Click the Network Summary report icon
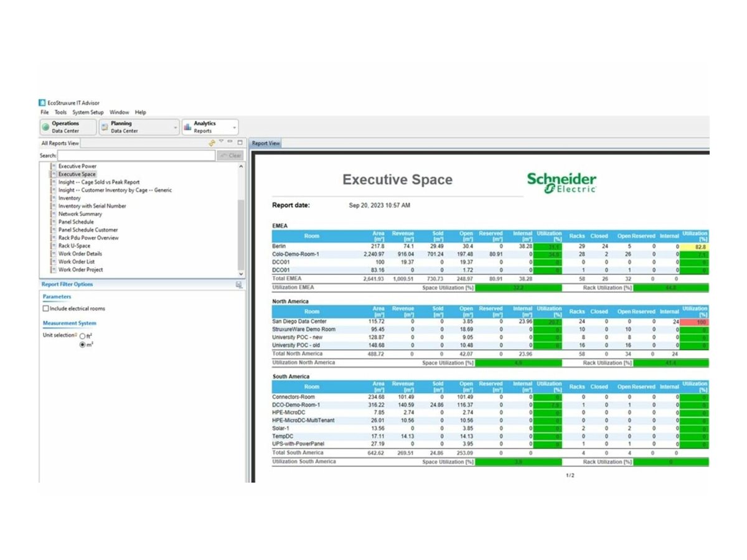 53,214
